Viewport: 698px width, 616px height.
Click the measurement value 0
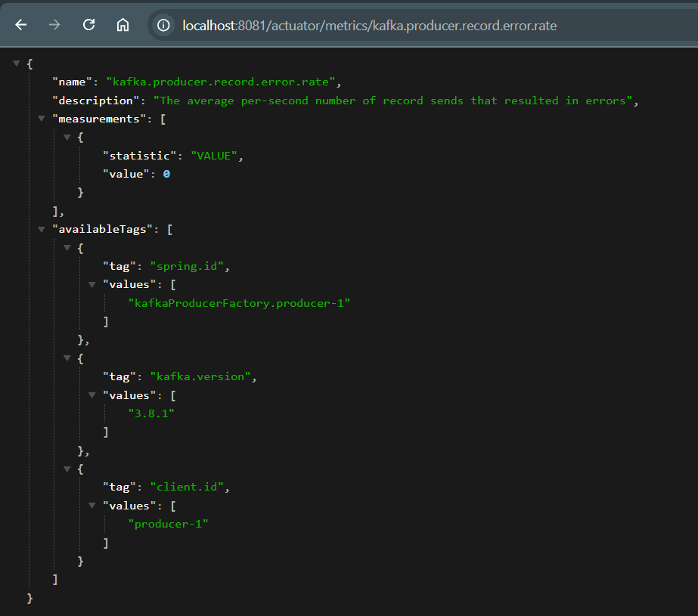(166, 174)
